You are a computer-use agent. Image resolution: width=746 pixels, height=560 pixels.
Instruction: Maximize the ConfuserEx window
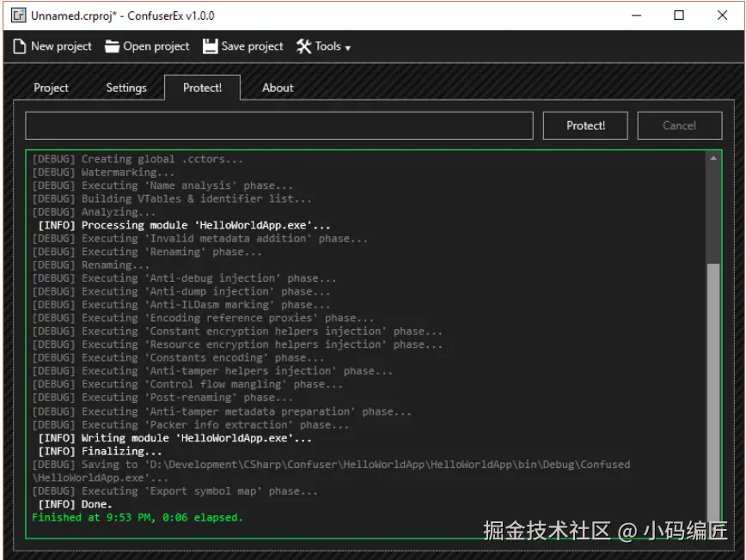pyautogui.click(x=679, y=15)
